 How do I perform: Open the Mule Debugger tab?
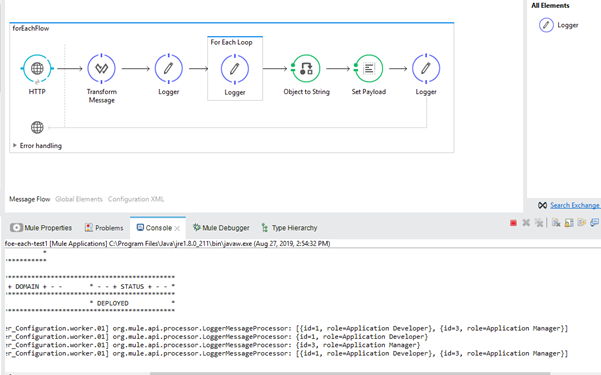(x=221, y=228)
